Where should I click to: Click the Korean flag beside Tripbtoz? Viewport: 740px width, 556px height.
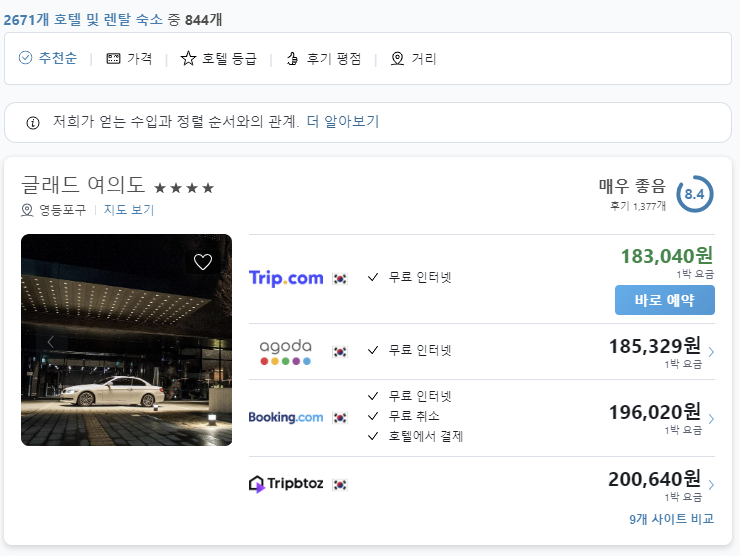coord(340,485)
